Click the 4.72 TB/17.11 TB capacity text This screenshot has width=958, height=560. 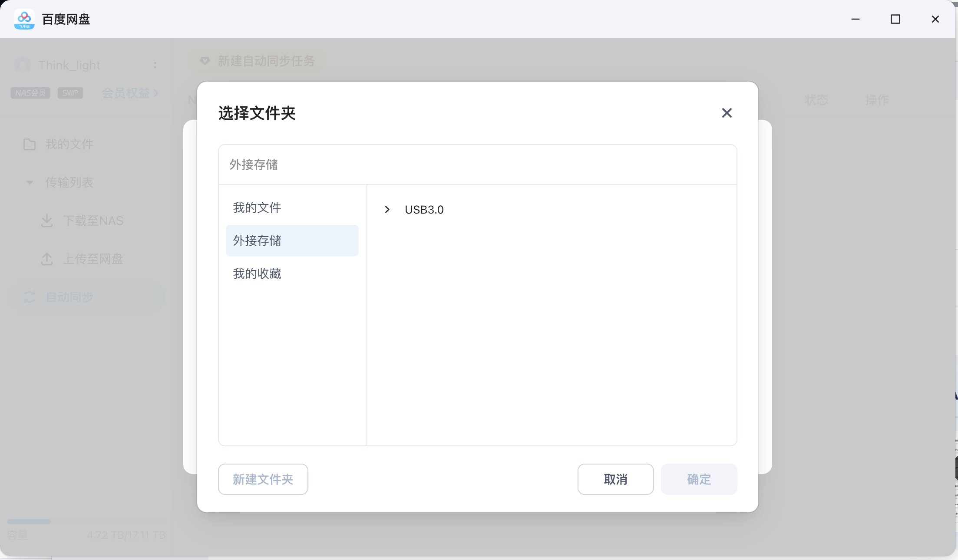[126, 535]
